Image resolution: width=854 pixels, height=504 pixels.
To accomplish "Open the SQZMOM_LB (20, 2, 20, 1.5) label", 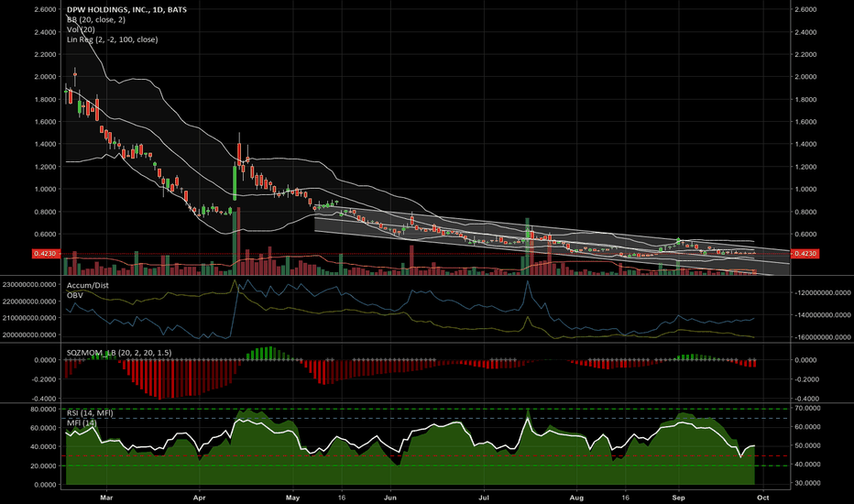I will (119, 353).
